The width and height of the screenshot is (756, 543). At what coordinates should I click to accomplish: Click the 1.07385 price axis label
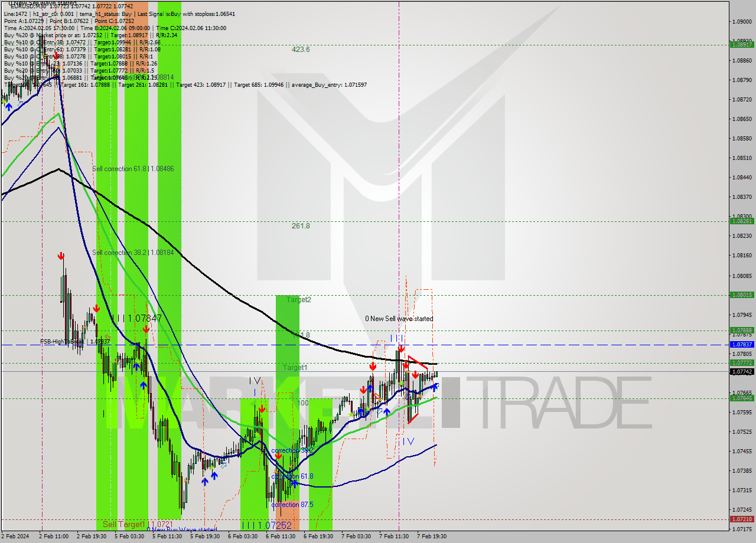[x=742, y=470]
